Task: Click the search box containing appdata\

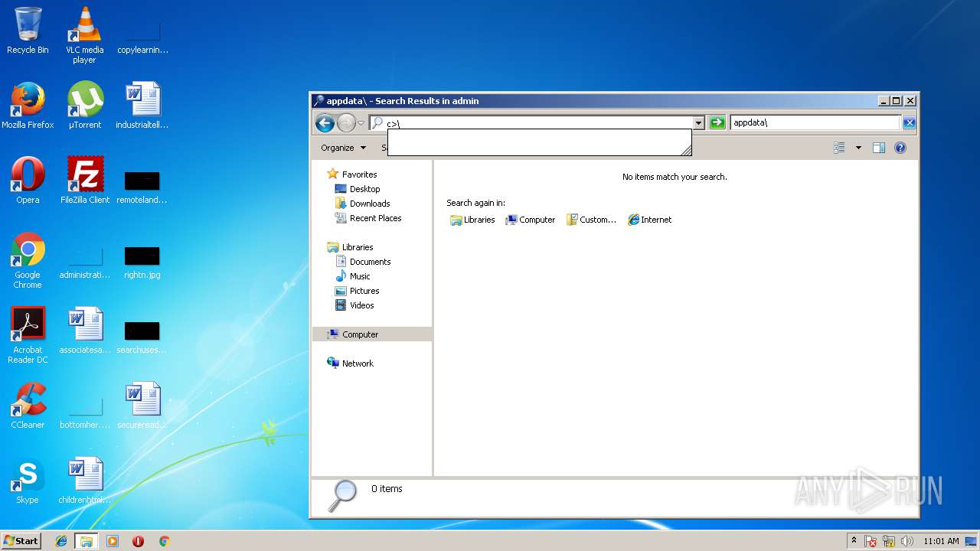Action: tap(815, 122)
